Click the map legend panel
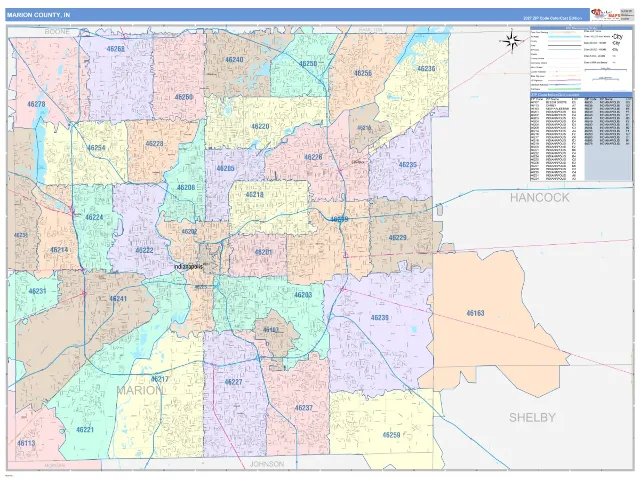The height and width of the screenshot is (480, 640). pyautogui.click(x=581, y=59)
